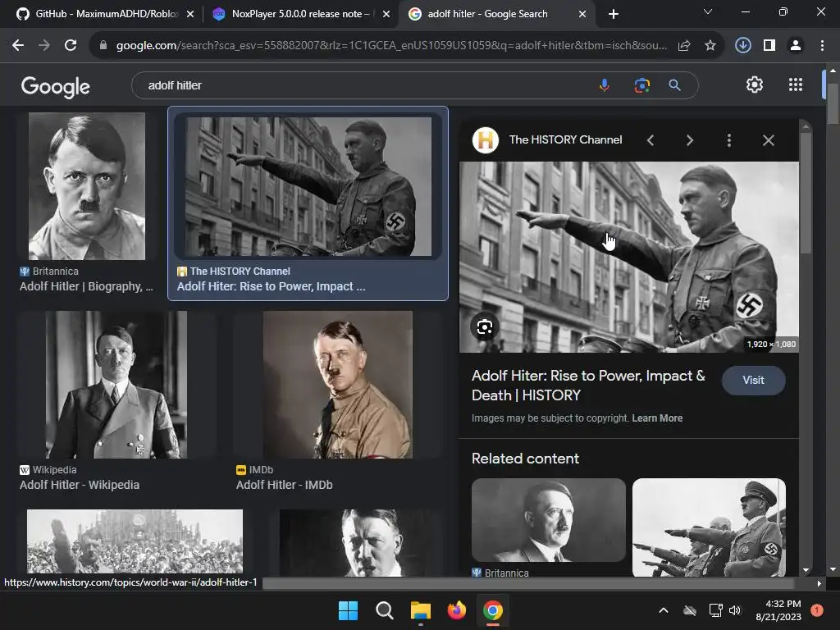Open Chrome downloads icon
Viewport: 840px width, 630px height.
(742, 46)
